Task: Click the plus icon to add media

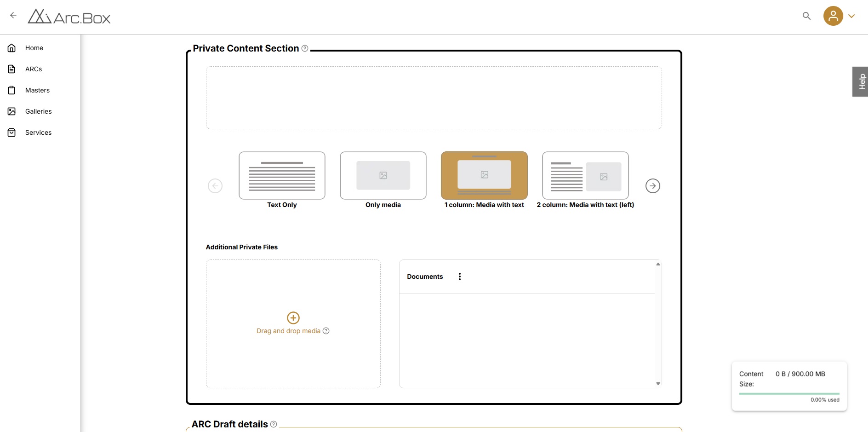Action: click(x=293, y=318)
